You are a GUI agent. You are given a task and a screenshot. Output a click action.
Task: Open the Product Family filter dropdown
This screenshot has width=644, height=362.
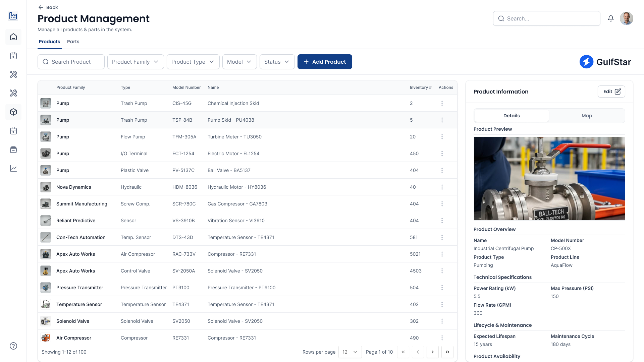136,62
